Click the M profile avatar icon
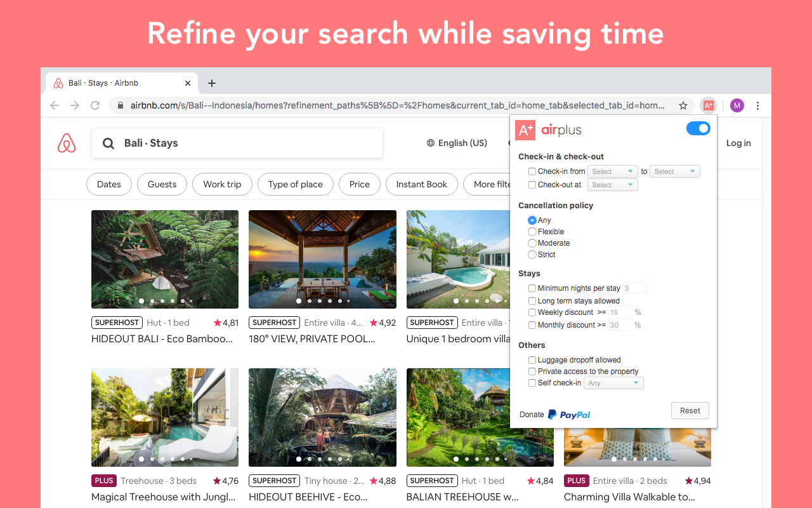 [x=737, y=105]
